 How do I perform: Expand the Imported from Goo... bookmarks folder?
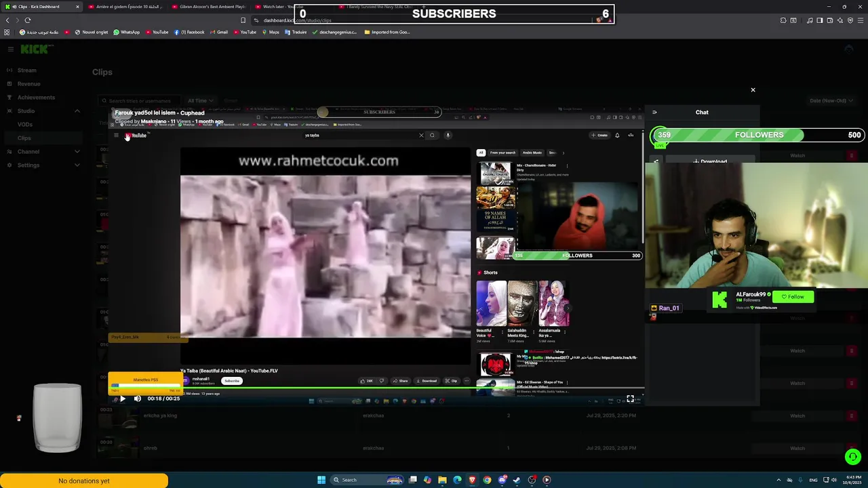pos(387,32)
